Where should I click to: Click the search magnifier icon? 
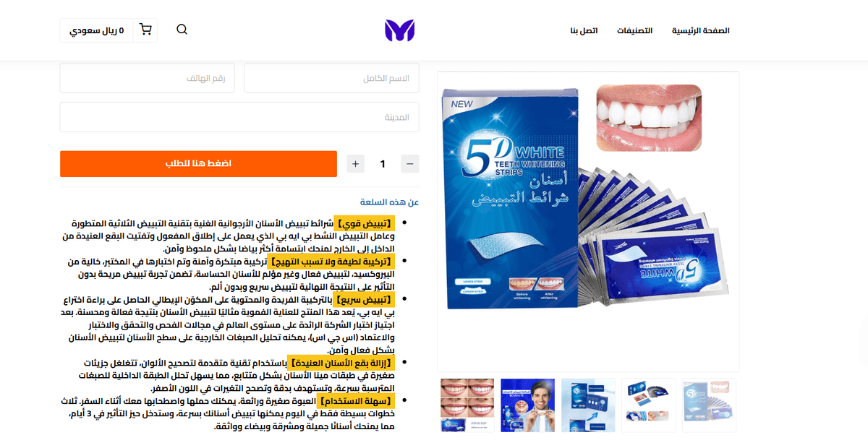pos(182,30)
